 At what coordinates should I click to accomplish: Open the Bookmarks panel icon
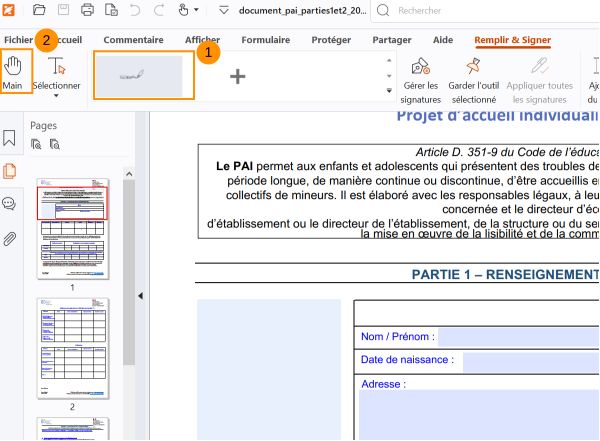click(x=9, y=138)
